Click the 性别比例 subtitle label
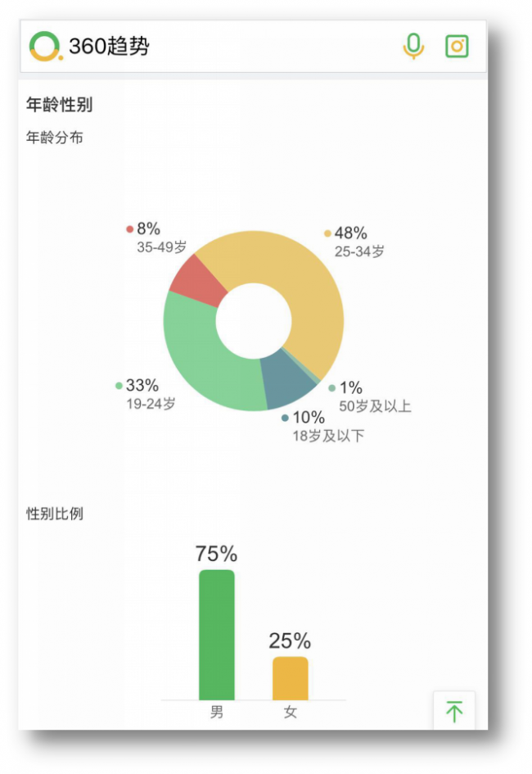The height and width of the screenshot is (774, 532). pos(55,514)
